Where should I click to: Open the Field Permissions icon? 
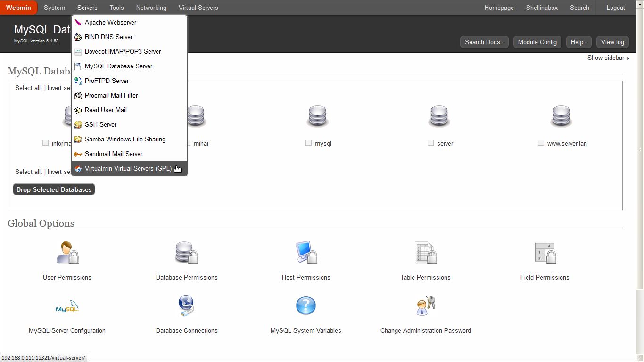coord(545,253)
